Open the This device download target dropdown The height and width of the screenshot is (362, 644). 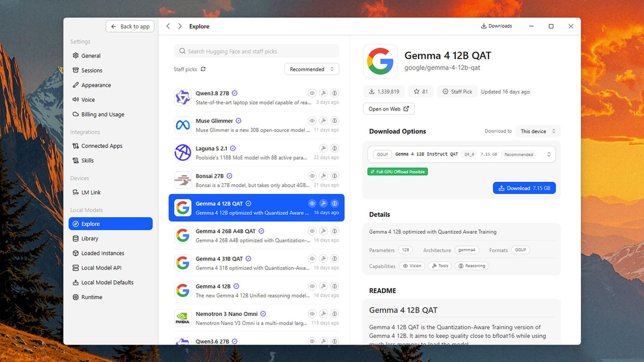click(538, 131)
